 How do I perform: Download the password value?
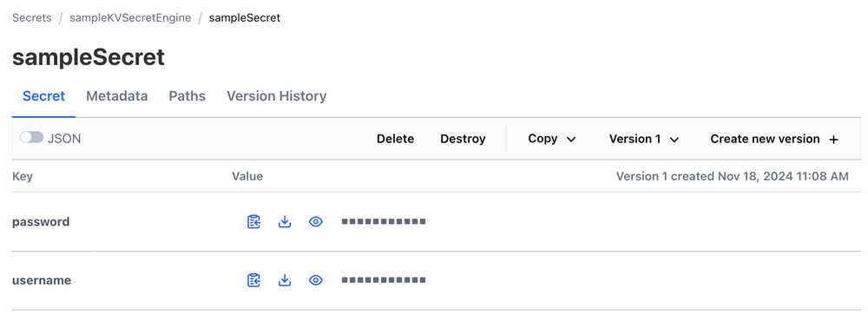[x=285, y=222]
